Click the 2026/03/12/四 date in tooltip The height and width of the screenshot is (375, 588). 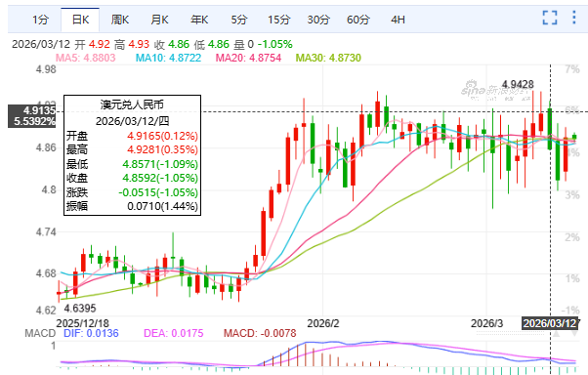click(x=133, y=121)
